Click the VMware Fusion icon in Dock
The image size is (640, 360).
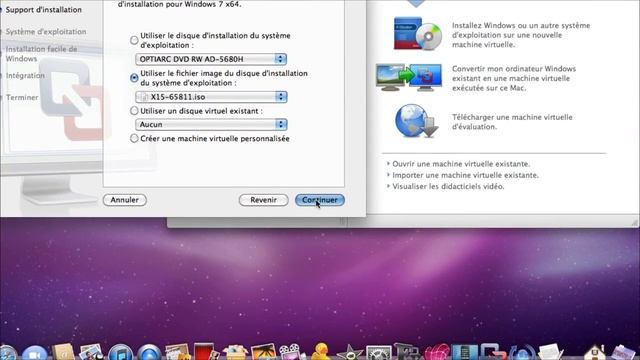tap(493, 352)
